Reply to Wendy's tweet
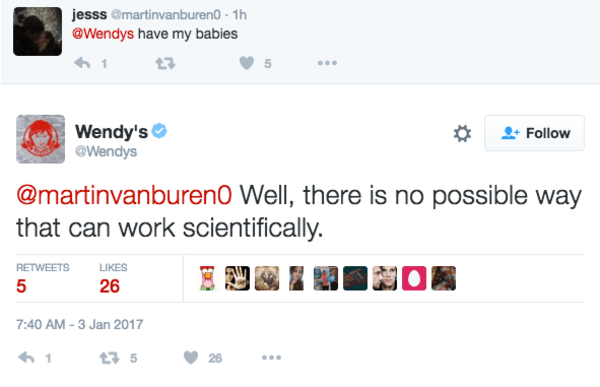The width and height of the screenshot is (600, 387). coord(27,358)
